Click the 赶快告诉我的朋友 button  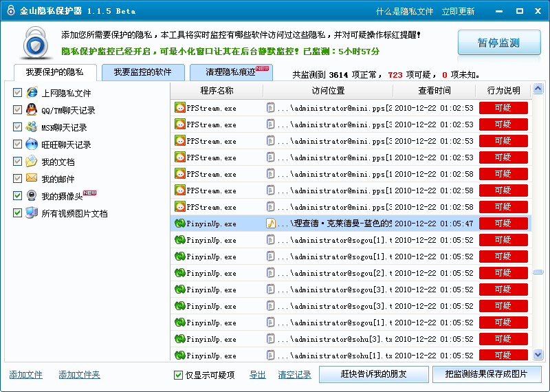point(373,374)
